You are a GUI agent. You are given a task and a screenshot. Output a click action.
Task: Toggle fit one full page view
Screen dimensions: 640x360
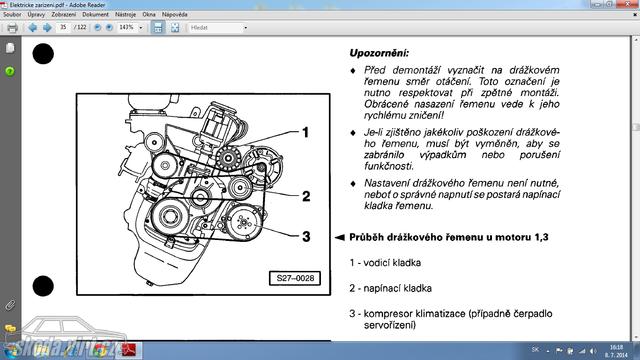coord(175,27)
